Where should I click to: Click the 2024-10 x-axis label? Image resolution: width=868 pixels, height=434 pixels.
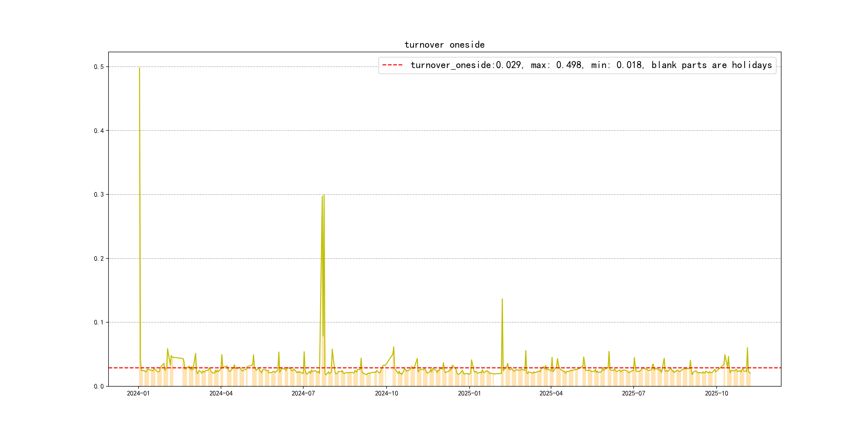click(386, 394)
